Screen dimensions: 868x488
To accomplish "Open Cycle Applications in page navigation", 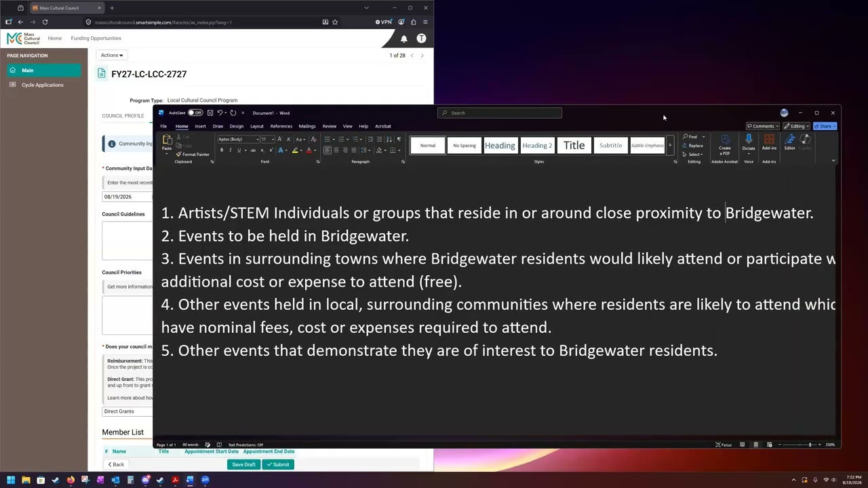I will point(42,85).
